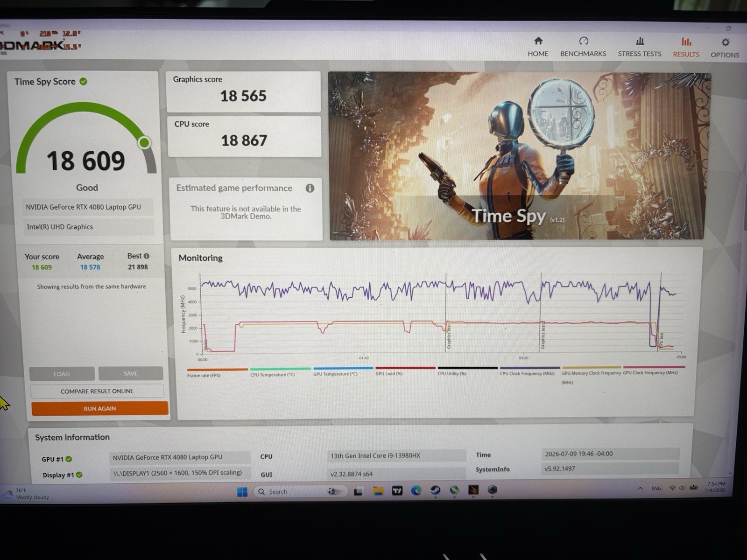This screenshot has height=560, width=747.
Task: Open Xbox app from taskbar
Action: 454,490
